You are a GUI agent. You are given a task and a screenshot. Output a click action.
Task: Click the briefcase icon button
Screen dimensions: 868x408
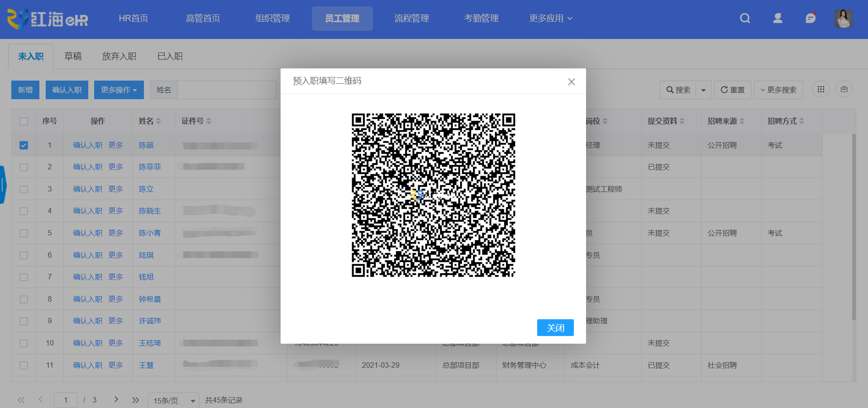pyautogui.click(x=844, y=89)
